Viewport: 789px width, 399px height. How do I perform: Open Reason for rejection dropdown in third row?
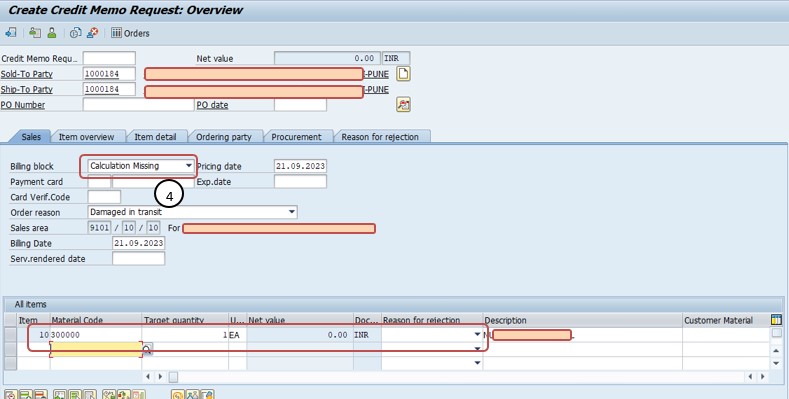point(477,363)
